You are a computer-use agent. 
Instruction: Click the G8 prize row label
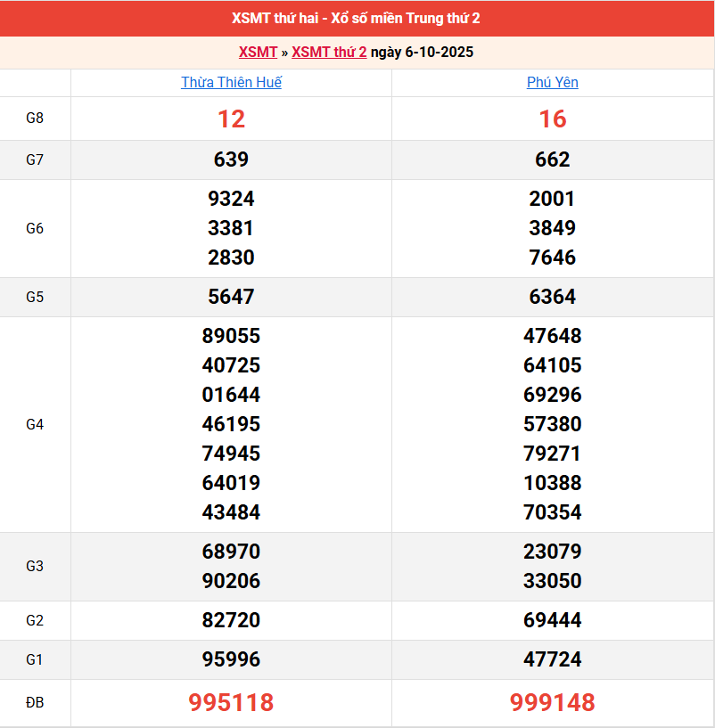coord(35,119)
